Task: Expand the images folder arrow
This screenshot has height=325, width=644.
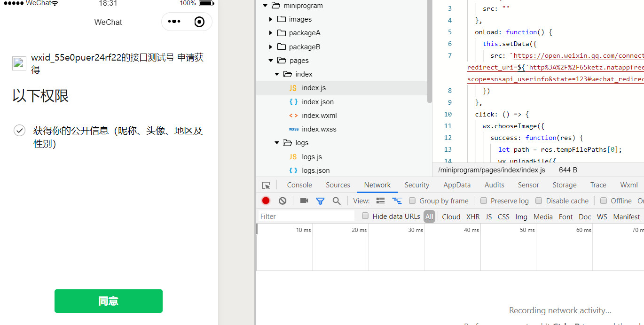Action: click(271, 19)
